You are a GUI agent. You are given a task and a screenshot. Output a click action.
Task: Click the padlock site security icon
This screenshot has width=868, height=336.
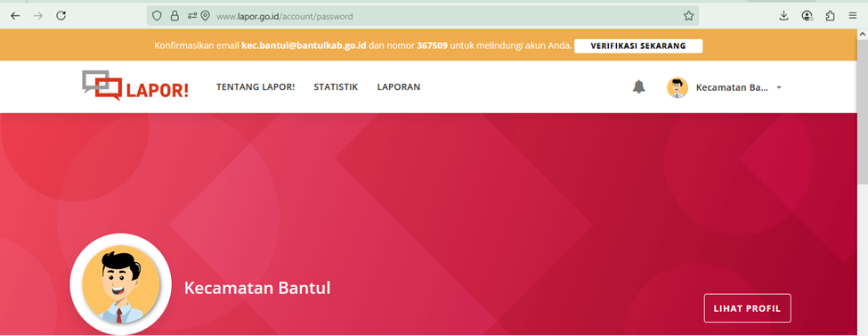point(174,16)
